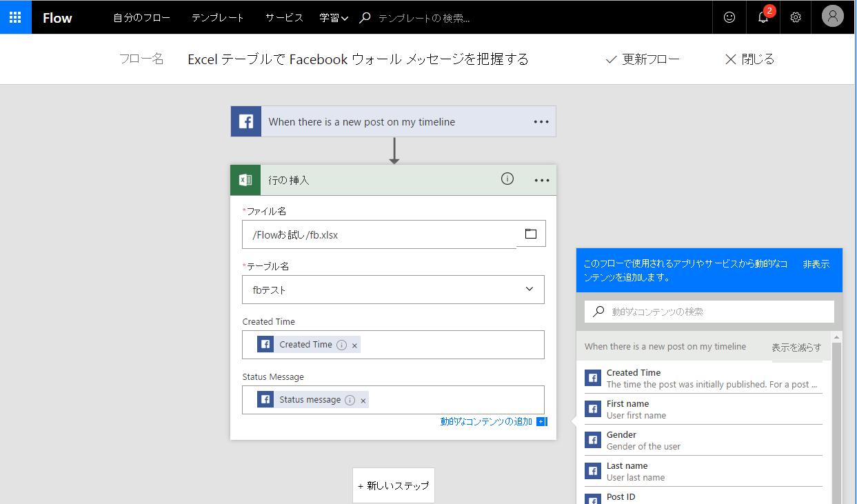
Task: Click 閉じる to close the editor
Action: tap(749, 59)
